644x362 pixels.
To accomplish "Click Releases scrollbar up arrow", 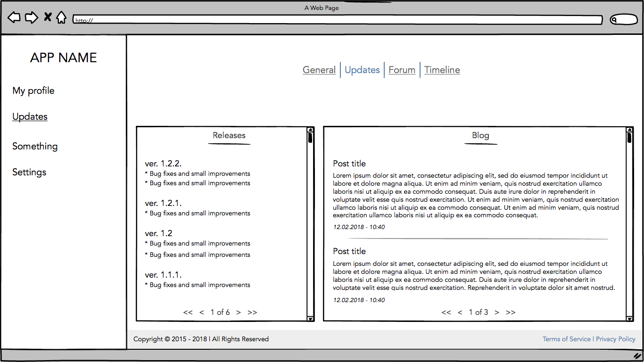I will [x=310, y=130].
